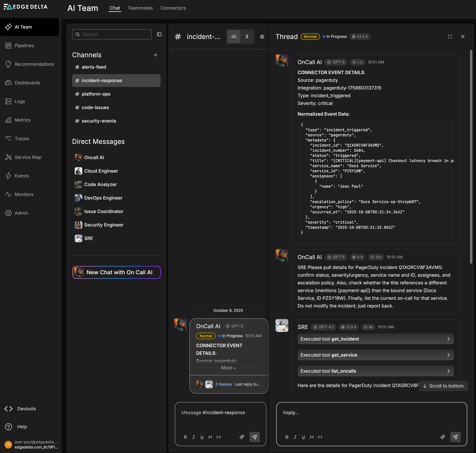
Task: Click the channel members icon
Action: (x=234, y=37)
